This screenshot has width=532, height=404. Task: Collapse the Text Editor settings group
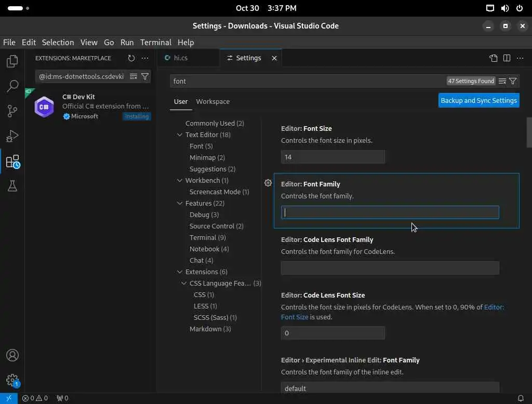click(x=180, y=135)
